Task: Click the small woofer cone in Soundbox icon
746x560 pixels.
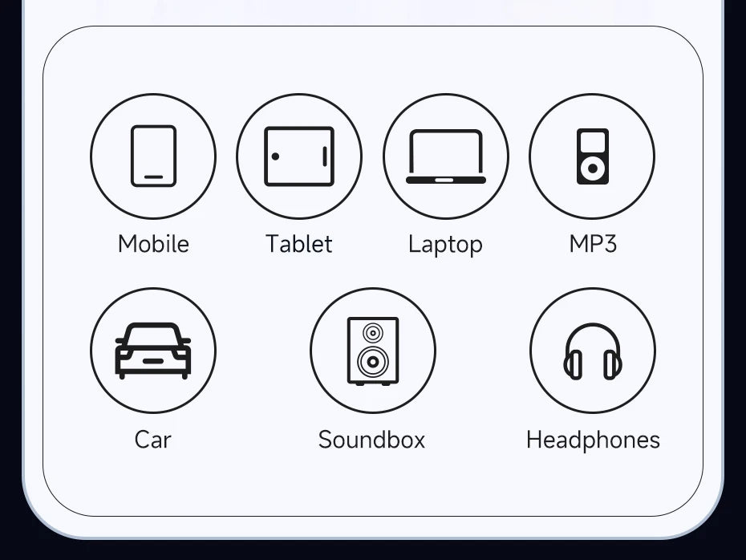Action: click(x=373, y=333)
